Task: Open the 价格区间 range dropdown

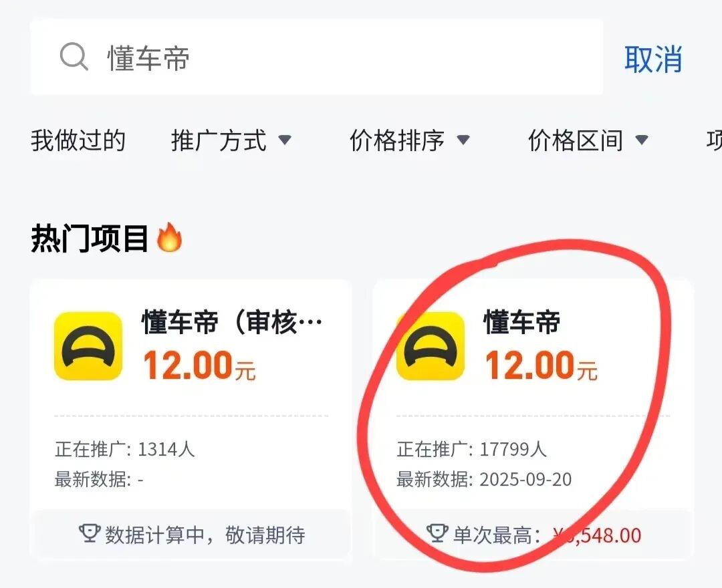Action: (x=588, y=141)
